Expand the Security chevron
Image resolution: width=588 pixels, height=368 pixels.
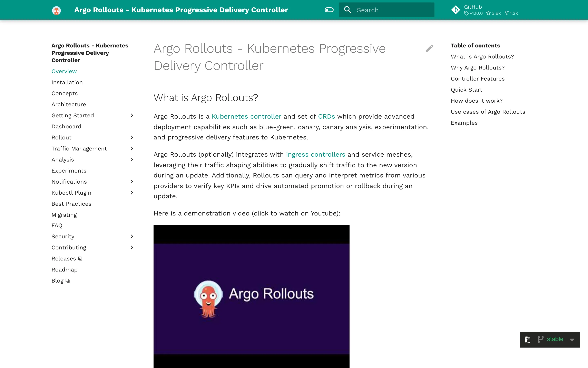click(x=132, y=237)
